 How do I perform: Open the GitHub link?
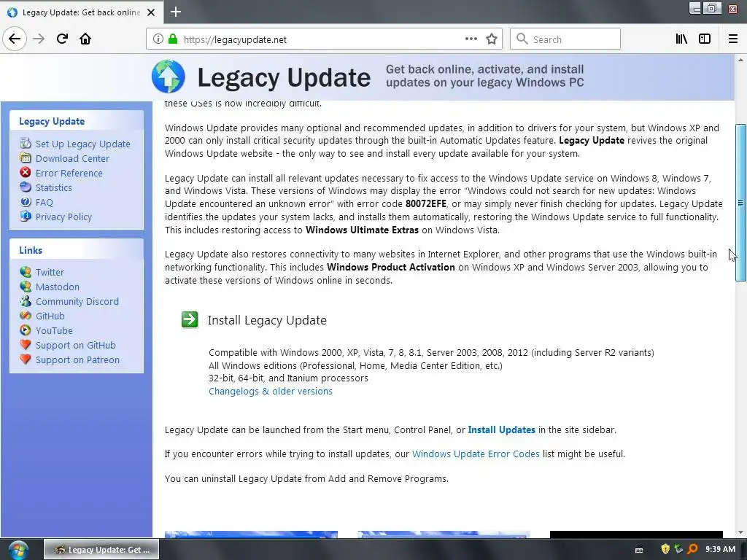tap(50, 316)
